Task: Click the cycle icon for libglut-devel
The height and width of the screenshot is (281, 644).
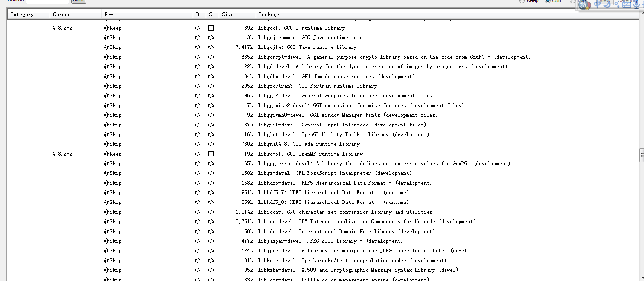Action: point(107,135)
